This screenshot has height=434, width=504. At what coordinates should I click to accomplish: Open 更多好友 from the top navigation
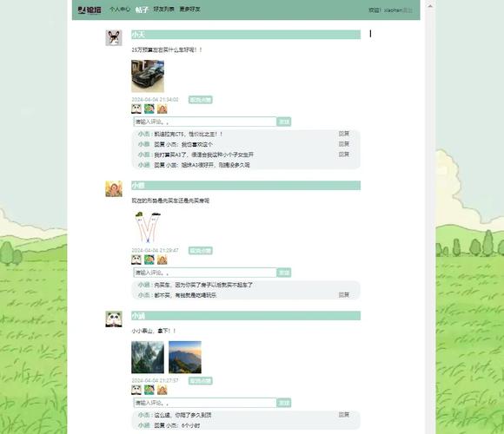tap(189, 10)
